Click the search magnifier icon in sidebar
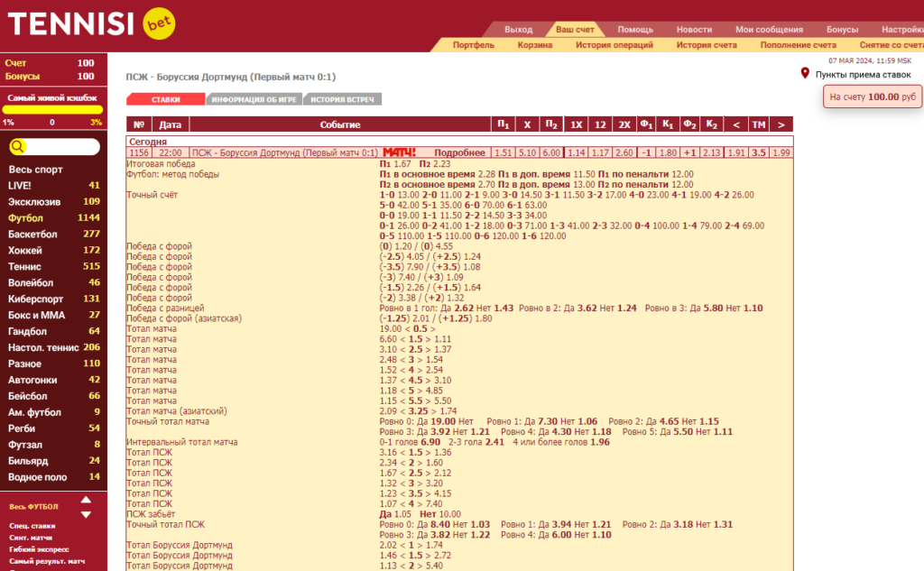Screen dimensions: 924x571 coord(18,147)
